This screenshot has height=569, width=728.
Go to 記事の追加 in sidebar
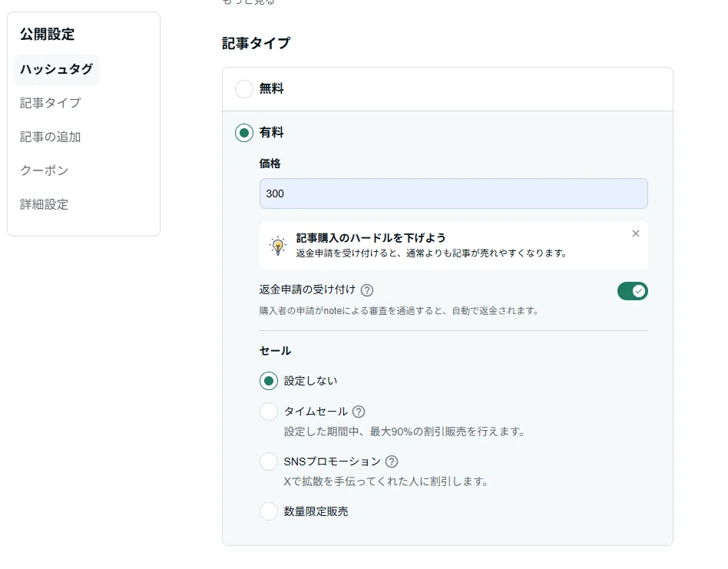[51, 137]
